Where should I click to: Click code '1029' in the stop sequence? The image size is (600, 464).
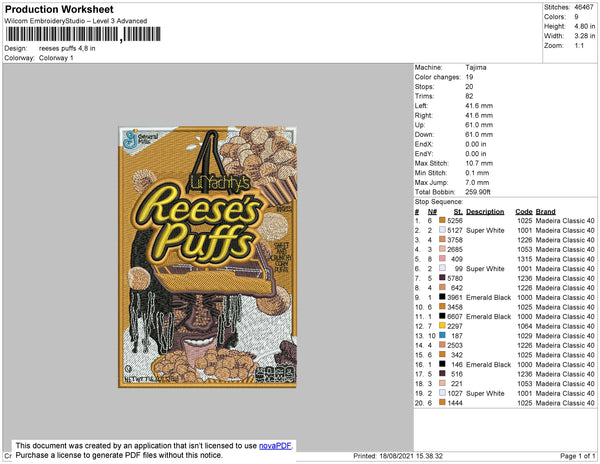click(525, 335)
